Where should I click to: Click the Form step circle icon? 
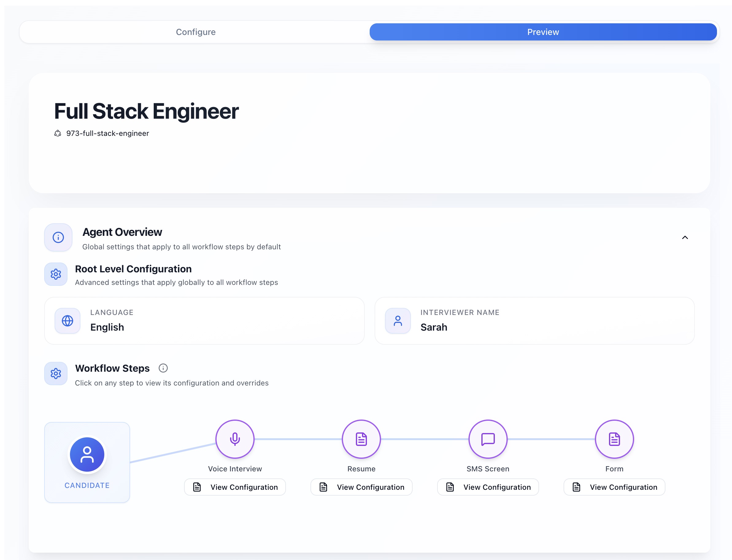coord(614,439)
